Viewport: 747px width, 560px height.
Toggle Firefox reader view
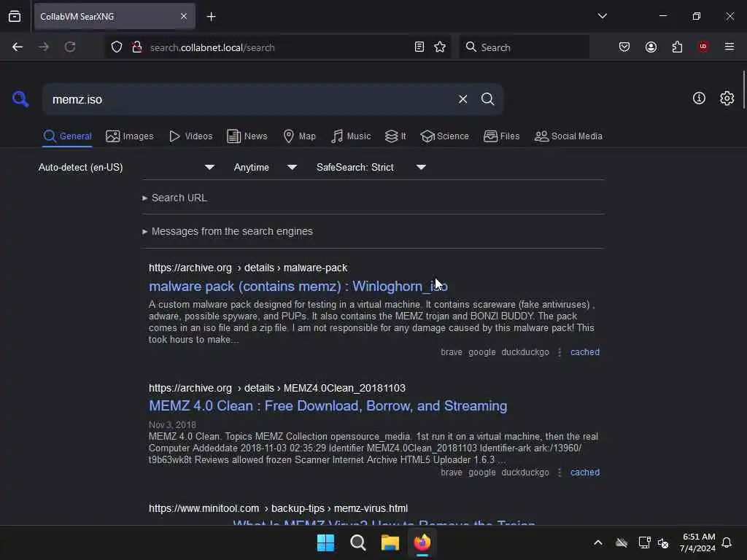coord(419,47)
